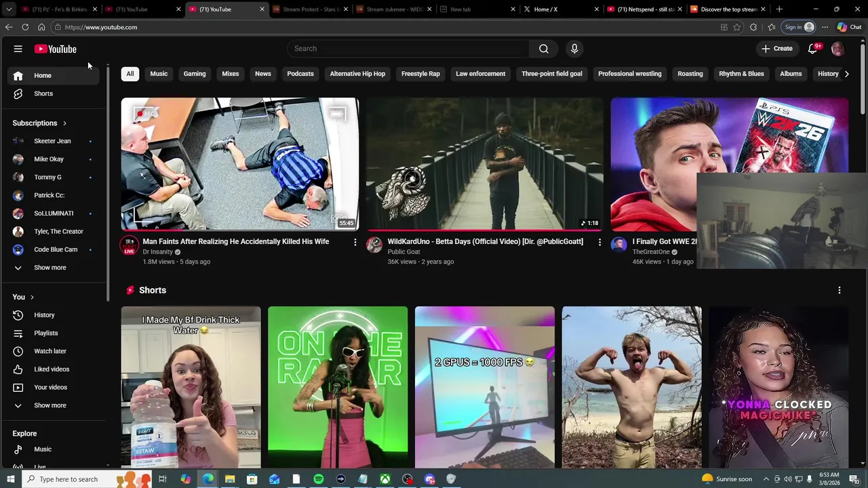Open the account avatar menu

(837, 49)
